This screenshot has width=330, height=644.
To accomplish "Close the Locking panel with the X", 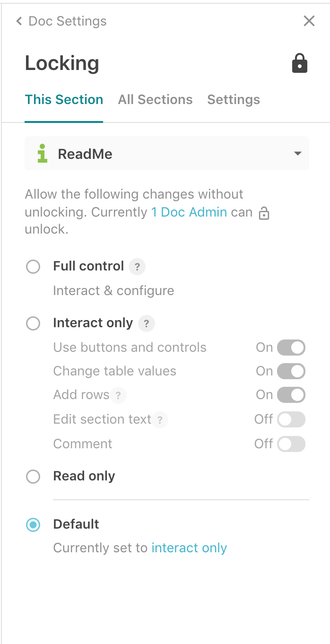I will tap(309, 21).
